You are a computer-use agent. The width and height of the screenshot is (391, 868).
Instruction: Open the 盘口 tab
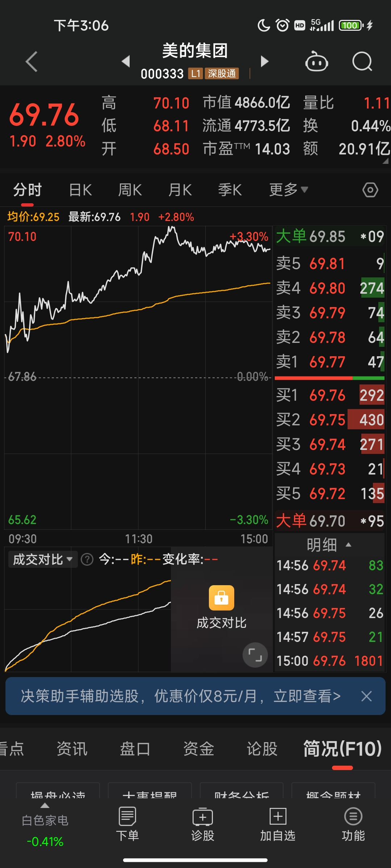(x=135, y=749)
